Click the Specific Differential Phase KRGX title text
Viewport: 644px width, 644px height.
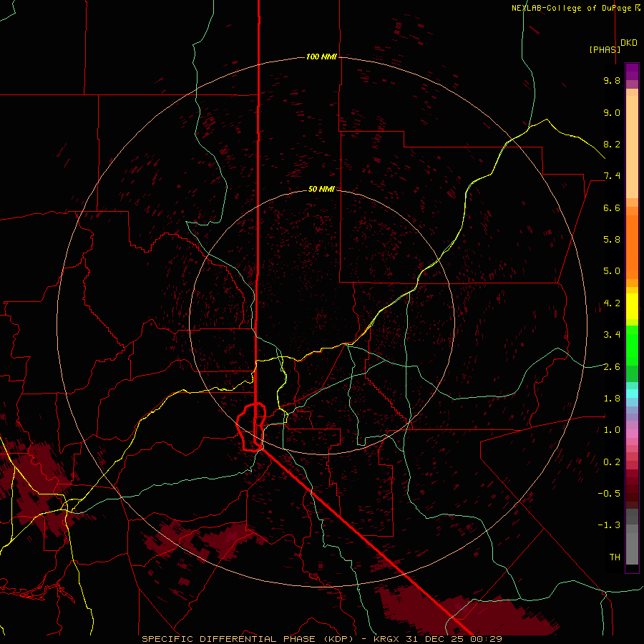322,639
